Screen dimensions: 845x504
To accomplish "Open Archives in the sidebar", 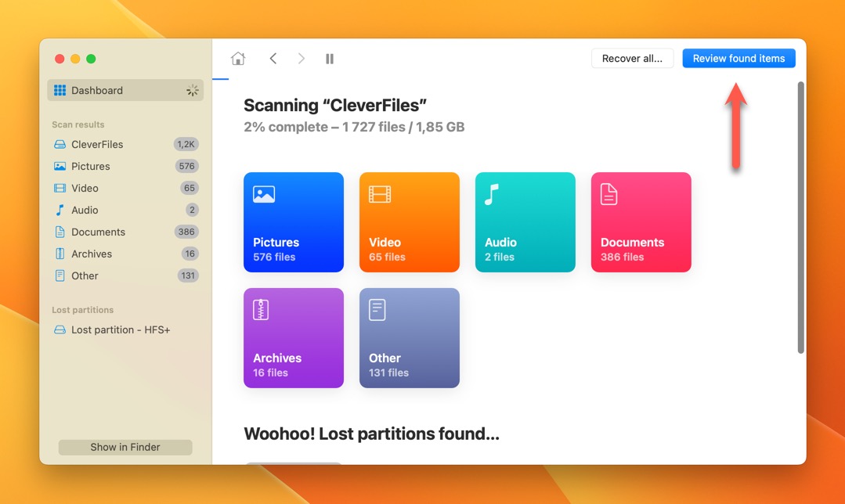I will pyautogui.click(x=125, y=254).
